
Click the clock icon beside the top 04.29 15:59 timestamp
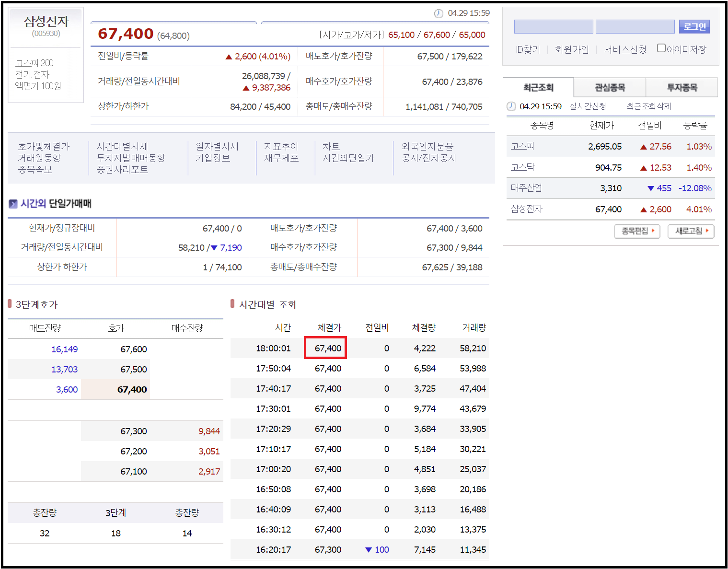pyautogui.click(x=439, y=13)
